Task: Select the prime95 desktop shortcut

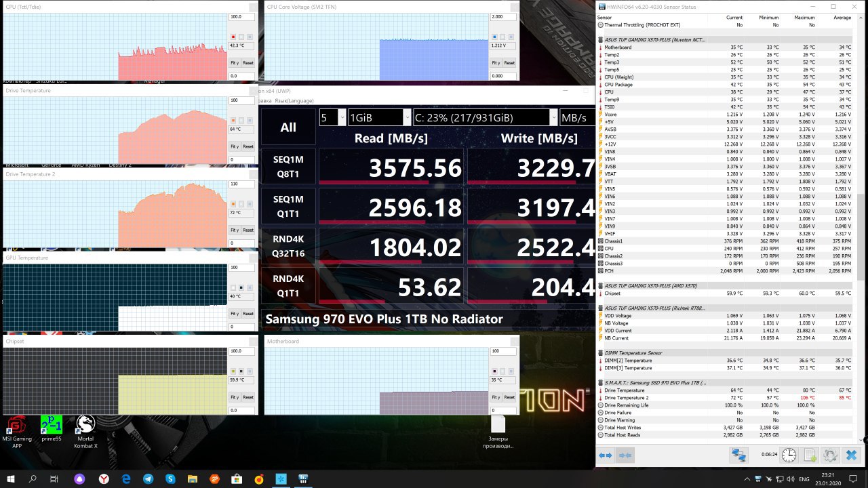Action: pos(51,428)
